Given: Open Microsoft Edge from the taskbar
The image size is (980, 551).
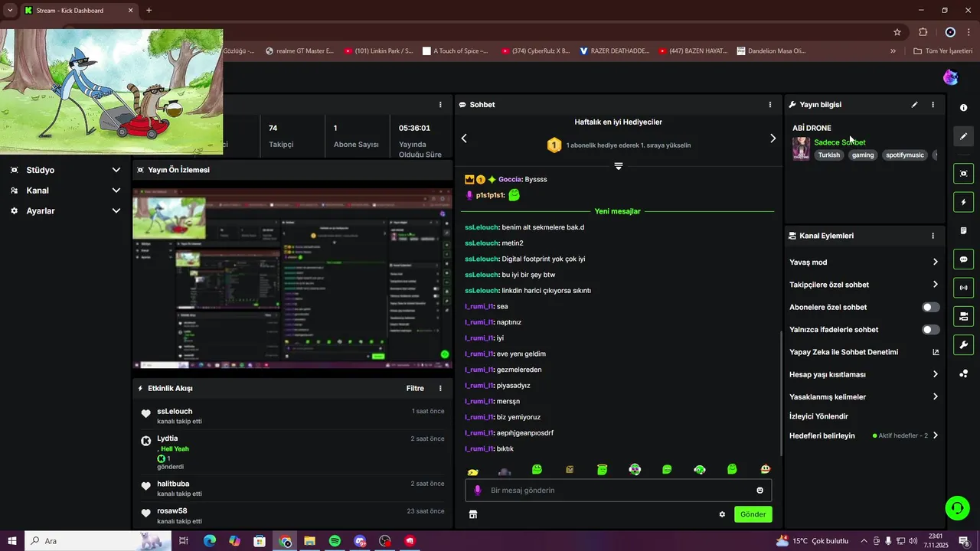Looking at the screenshot, I should 210,541.
